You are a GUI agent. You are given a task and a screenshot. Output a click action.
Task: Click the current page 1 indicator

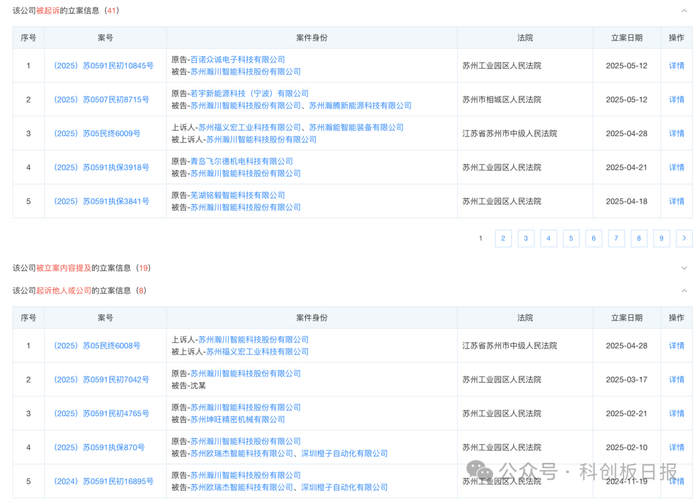[481, 238]
